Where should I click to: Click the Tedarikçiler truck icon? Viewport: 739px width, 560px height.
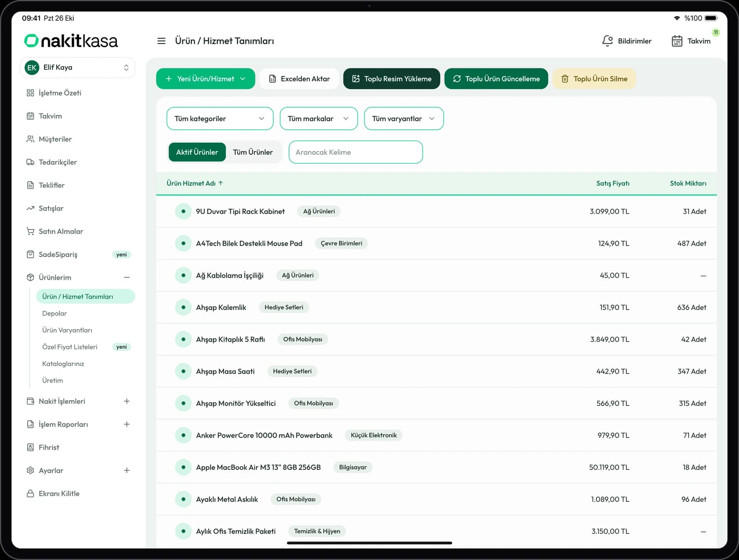click(x=30, y=162)
